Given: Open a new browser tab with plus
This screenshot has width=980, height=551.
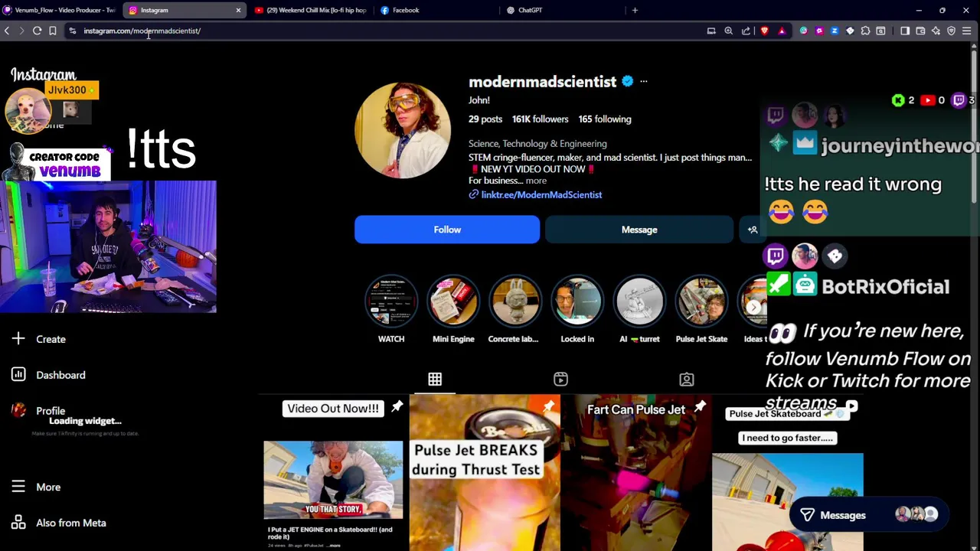Looking at the screenshot, I should click(x=635, y=10).
